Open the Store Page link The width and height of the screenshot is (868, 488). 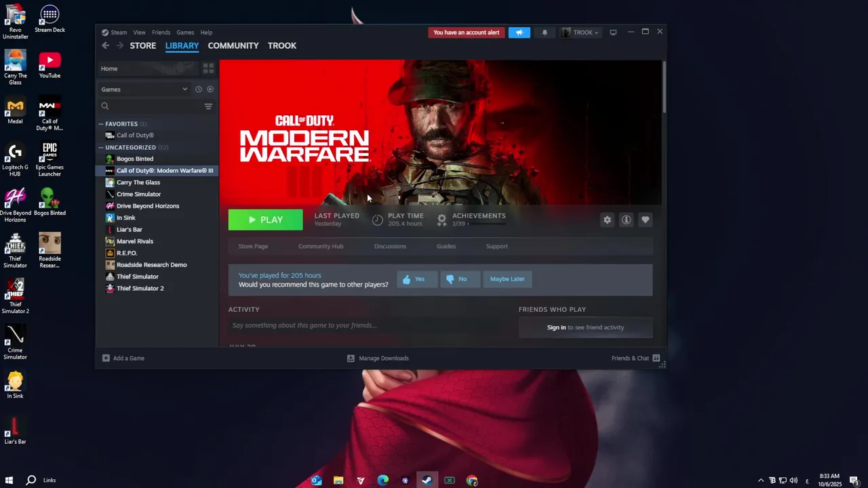[253, 247]
